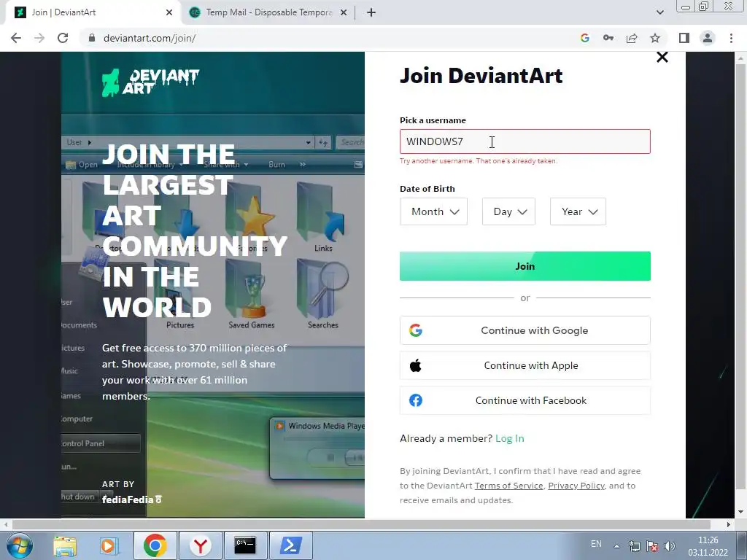
Task: Click the Google icon in address bar
Action: point(585,38)
